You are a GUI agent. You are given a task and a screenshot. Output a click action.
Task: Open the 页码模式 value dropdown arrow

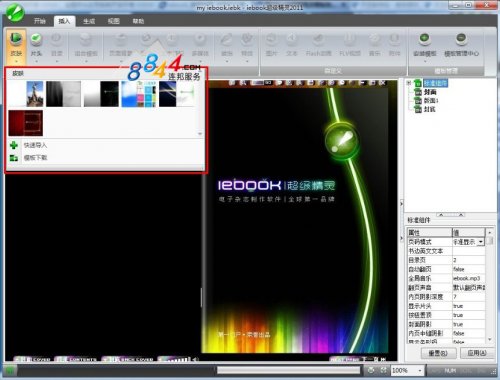click(481, 242)
